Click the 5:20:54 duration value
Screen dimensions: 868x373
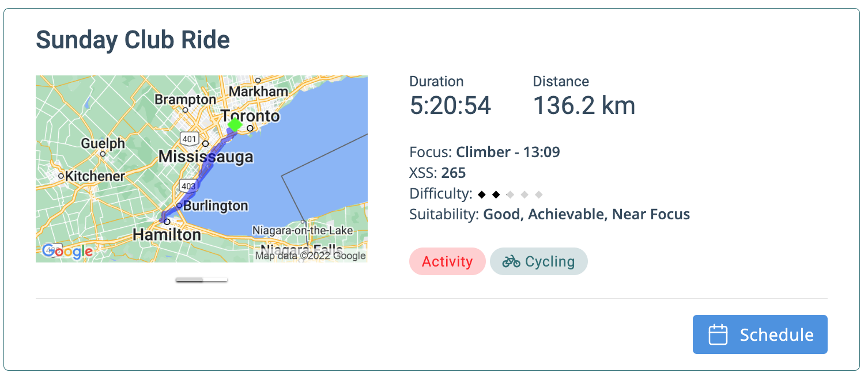(450, 105)
